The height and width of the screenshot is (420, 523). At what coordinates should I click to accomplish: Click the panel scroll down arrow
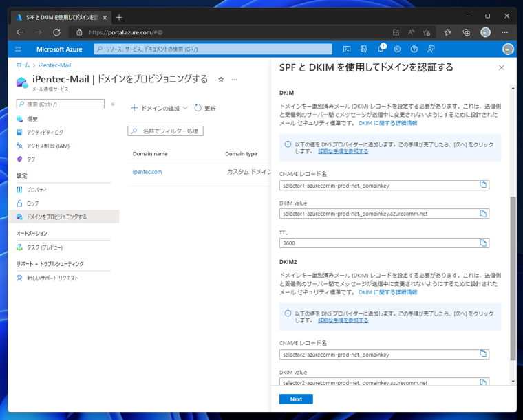[x=513, y=382]
